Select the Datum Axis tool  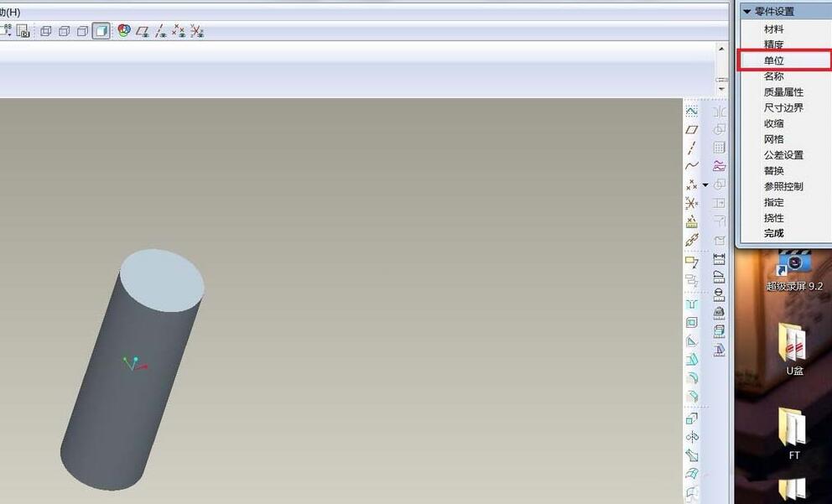(x=691, y=148)
